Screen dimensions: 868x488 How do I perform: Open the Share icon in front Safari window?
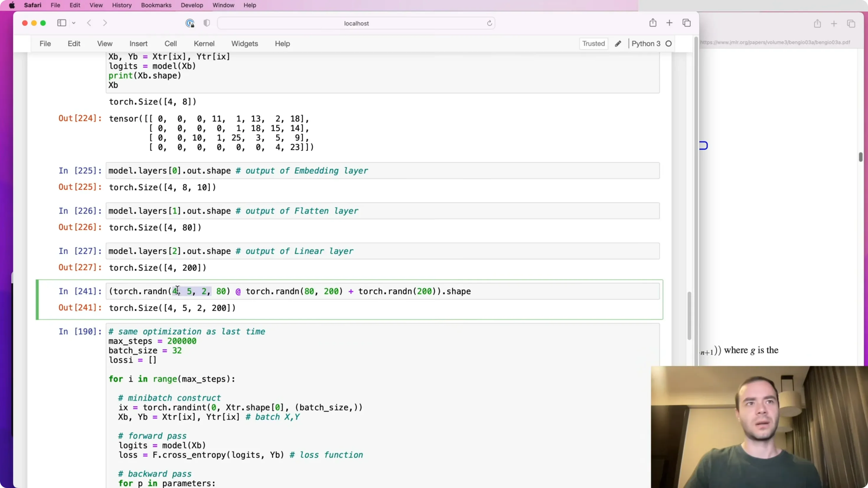click(x=653, y=22)
